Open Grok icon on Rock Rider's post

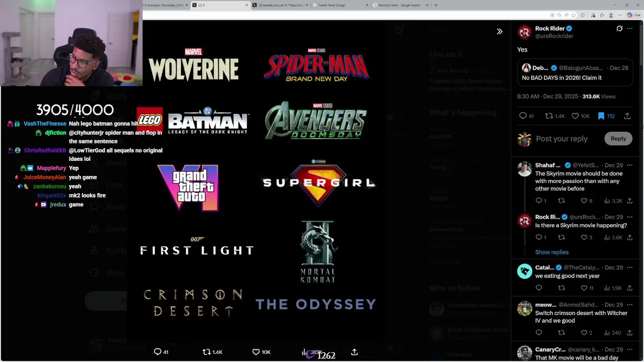click(x=619, y=29)
